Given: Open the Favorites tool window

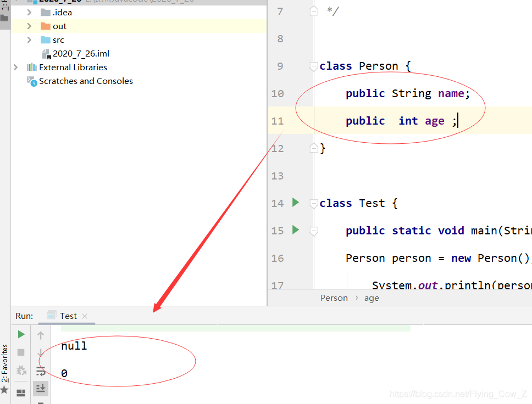Looking at the screenshot, I should click(x=4, y=363).
